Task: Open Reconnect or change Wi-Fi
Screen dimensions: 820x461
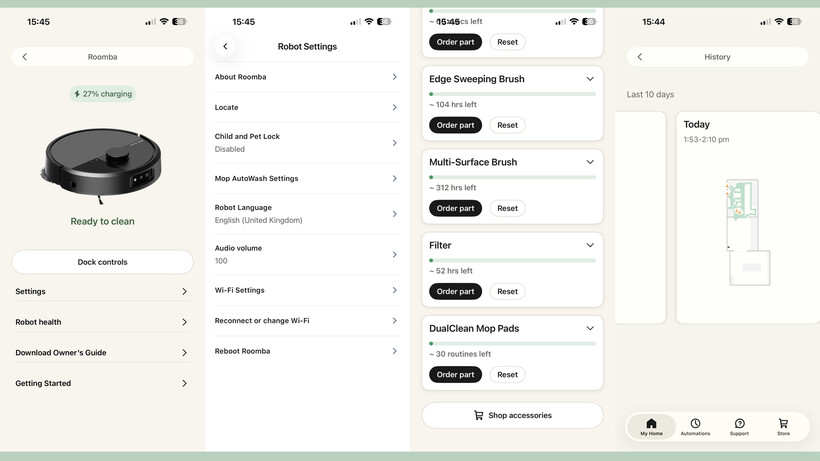Action: (307, 320)
